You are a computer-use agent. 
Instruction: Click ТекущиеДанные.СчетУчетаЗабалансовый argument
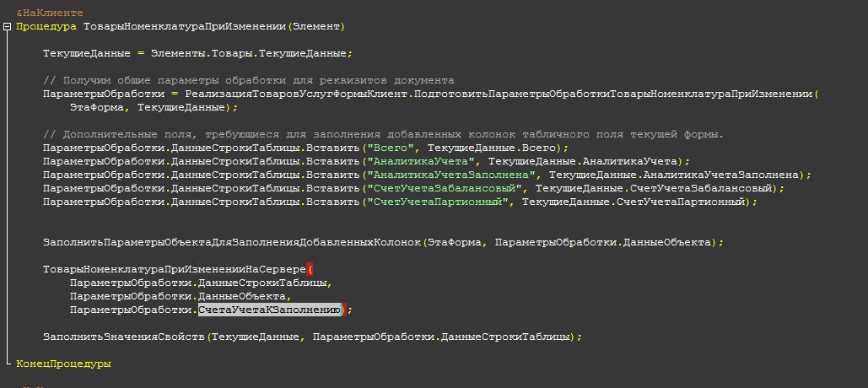point(654,188)
